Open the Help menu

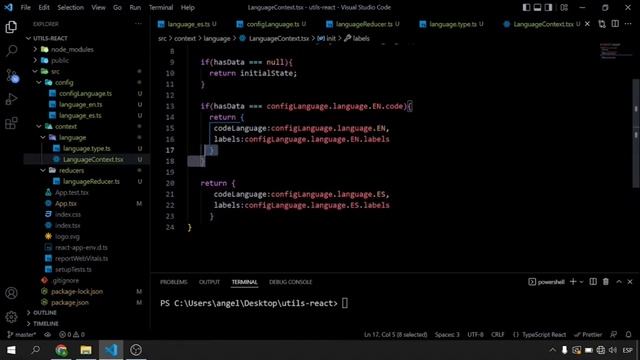[187, 7]
